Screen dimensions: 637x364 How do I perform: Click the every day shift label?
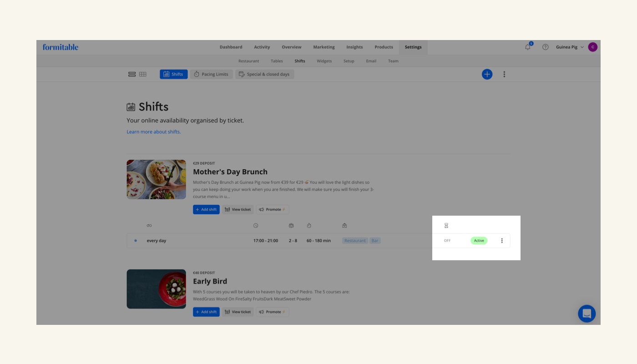click(x=157, y=241)
